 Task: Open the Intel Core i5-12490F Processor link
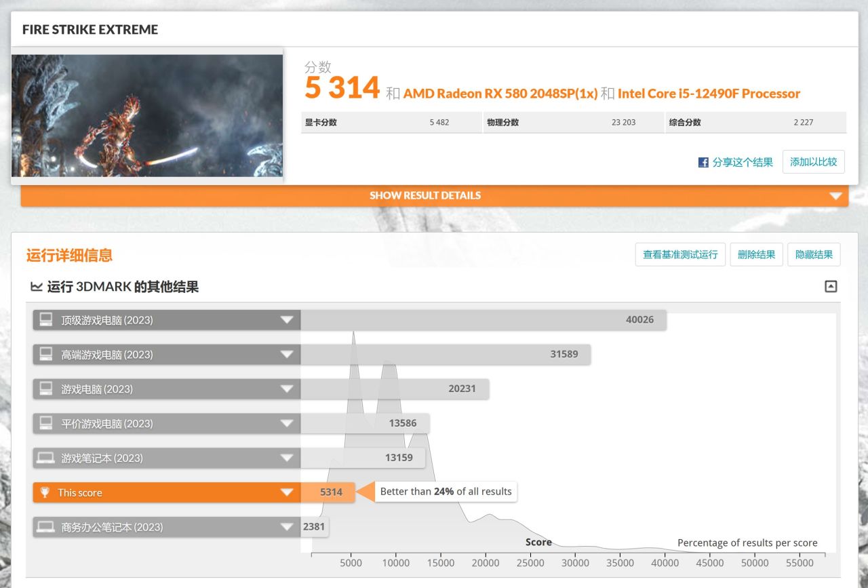click(x=709, y=94)
